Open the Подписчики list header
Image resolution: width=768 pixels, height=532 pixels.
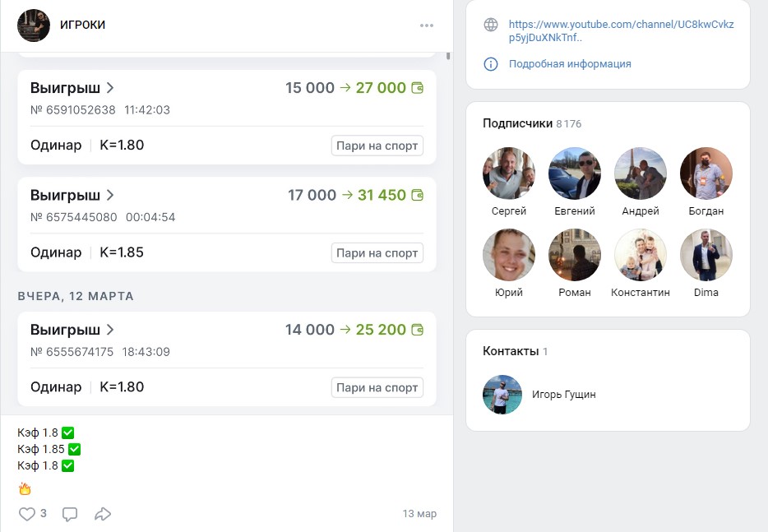517,123
